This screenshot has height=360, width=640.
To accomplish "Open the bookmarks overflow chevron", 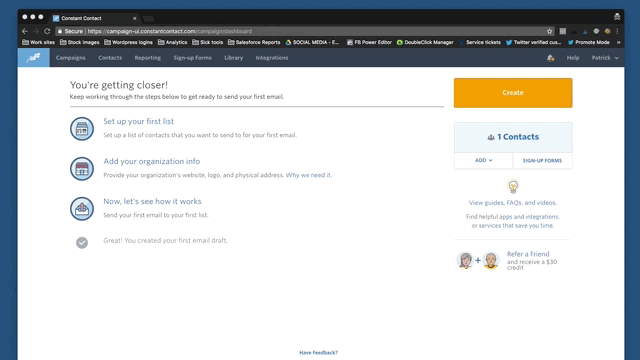I will point(618,42).
